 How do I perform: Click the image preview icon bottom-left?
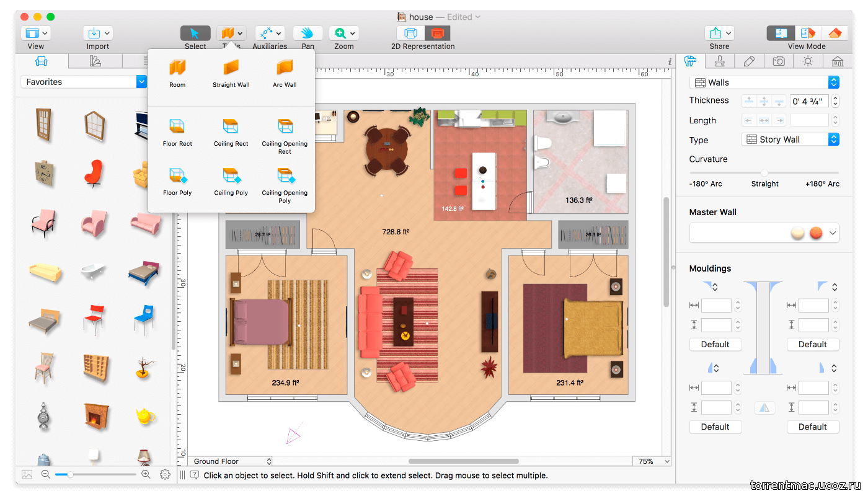click(27, 474)
